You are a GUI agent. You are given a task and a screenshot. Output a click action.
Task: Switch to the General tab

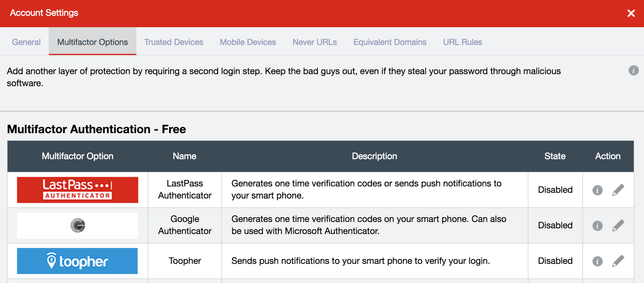point(26,42)
